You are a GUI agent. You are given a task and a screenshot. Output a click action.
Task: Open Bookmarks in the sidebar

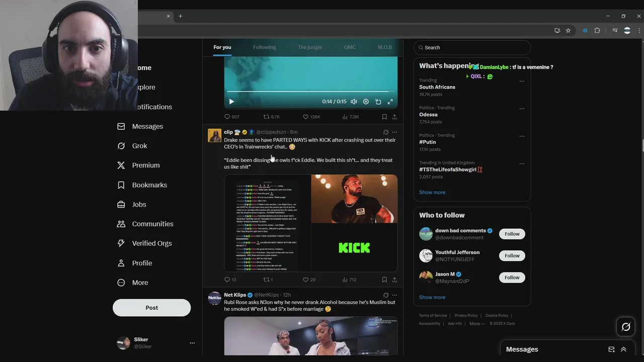click(142, 185)
